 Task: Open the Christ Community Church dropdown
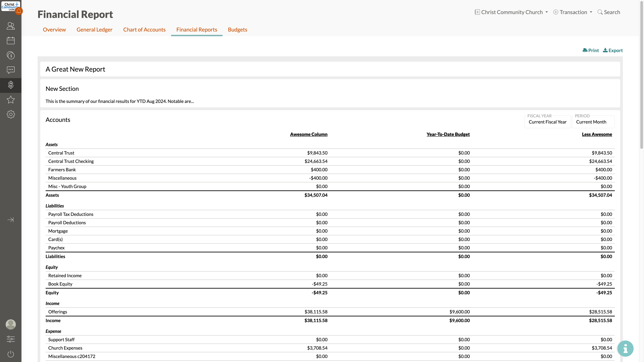point(511,12)
